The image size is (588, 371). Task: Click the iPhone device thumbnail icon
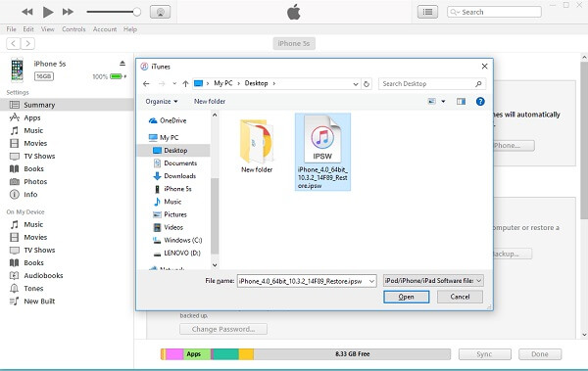tap(17, 70)
